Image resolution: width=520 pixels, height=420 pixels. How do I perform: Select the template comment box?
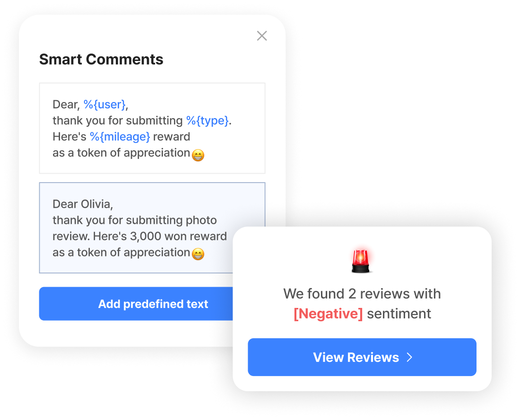pos(152,128)
